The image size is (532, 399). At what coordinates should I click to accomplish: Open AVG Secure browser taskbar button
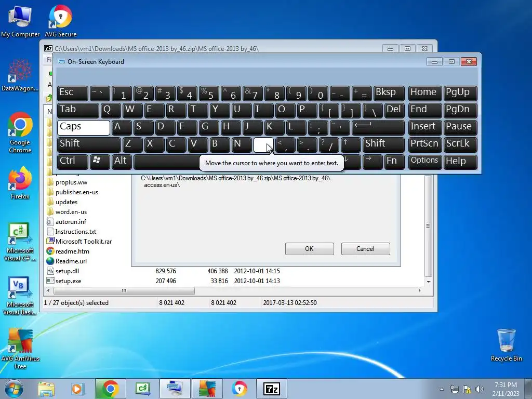point(240,389)
